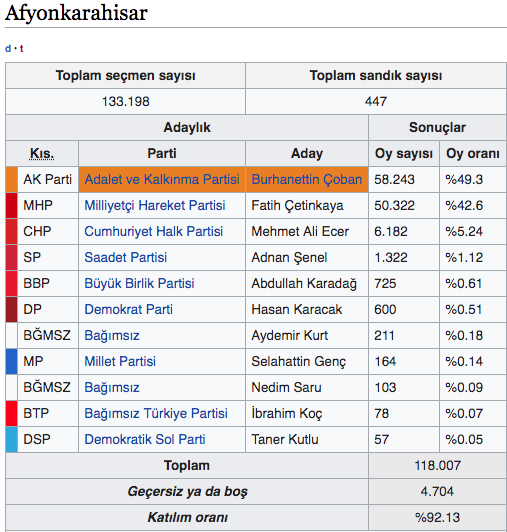
Task: Open the 't' template link under Afyonkarahisar
Action: click(x=21, y=49)
